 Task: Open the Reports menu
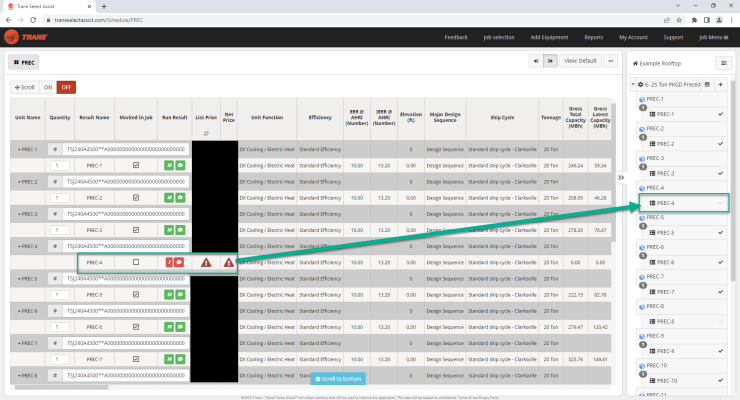tap(594, 37)
